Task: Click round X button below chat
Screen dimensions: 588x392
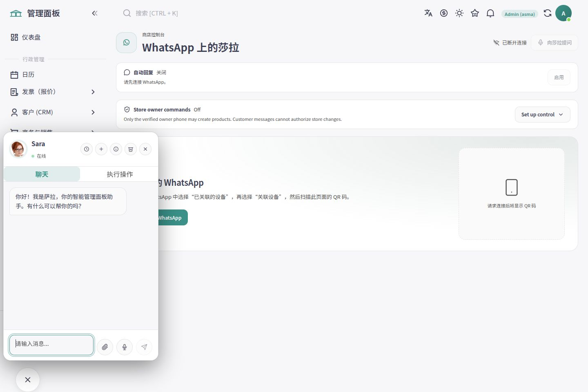Action: point(28,380)
